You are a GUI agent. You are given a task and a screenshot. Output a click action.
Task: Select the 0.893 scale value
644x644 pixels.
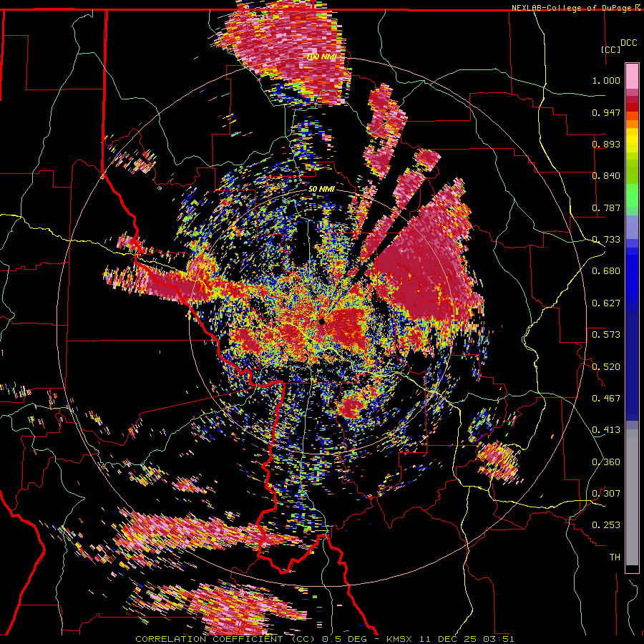(606, 144)
